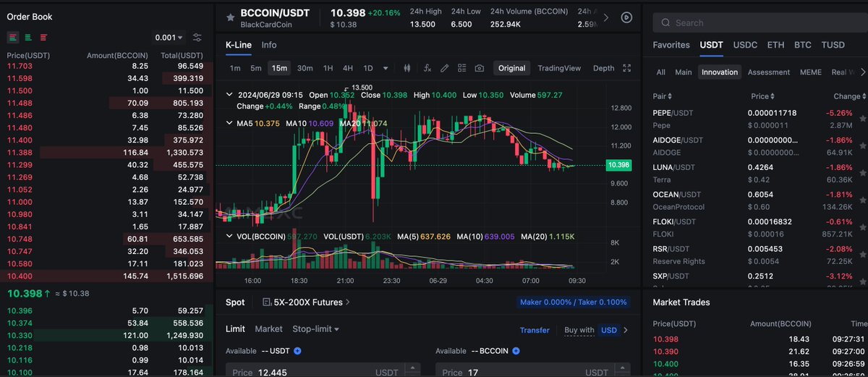Expand chart to fullscreen
868x377 pixels.
pos(626,68)
